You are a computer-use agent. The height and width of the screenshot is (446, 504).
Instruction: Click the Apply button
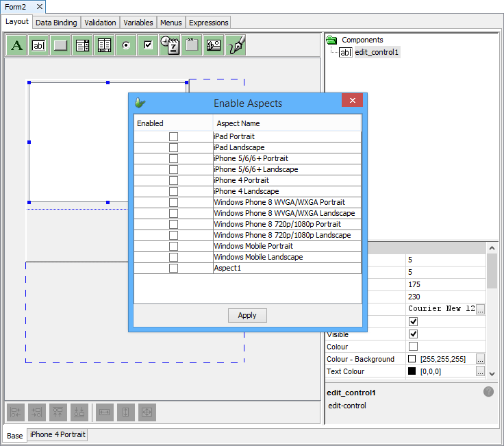pos(247,315)
